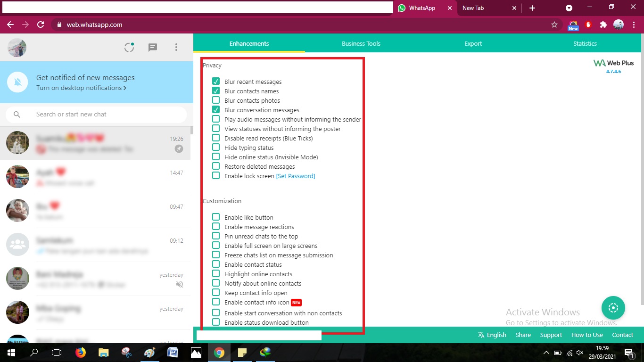
Task: Open the Support page
Action: pyautogui.click(x=551, y=335)
